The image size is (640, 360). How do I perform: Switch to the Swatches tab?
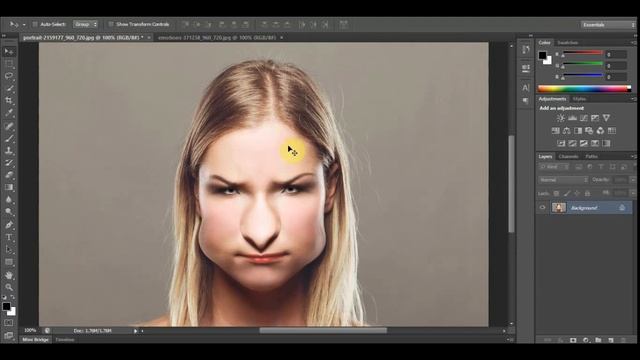click(x=568, y=42)
